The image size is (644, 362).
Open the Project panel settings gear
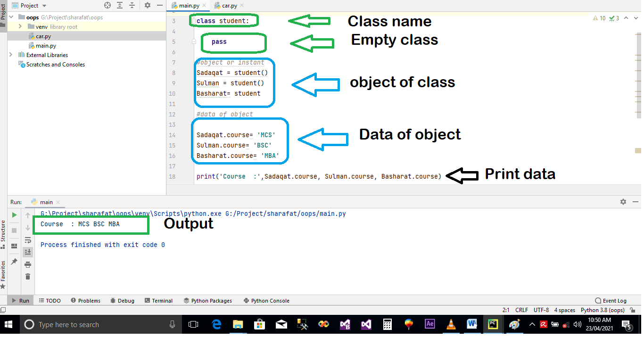click(x=148, y=5)
